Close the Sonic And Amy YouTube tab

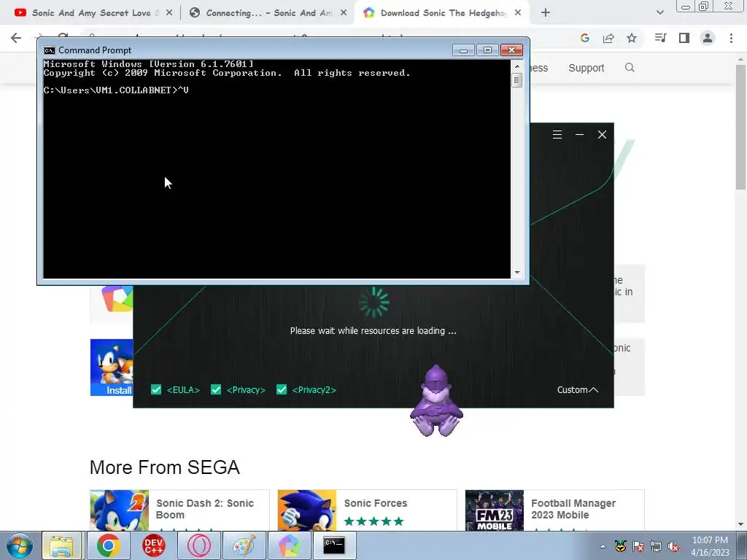(169, 13)
